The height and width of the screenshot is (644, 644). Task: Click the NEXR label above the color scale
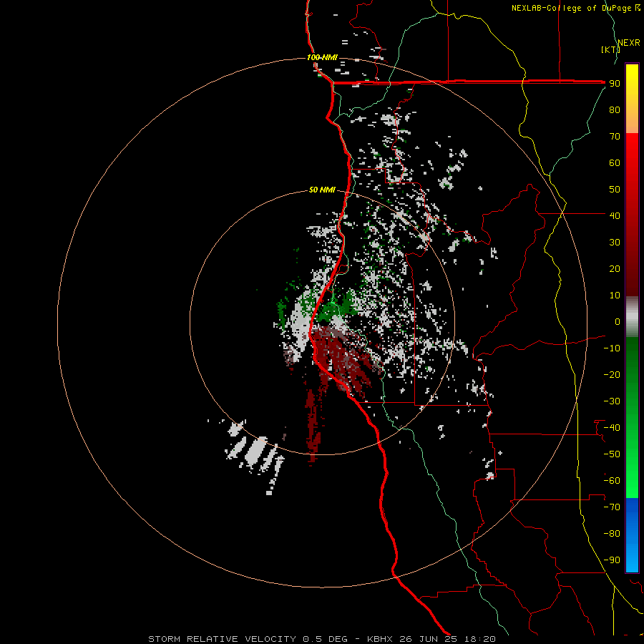(628, 43)
